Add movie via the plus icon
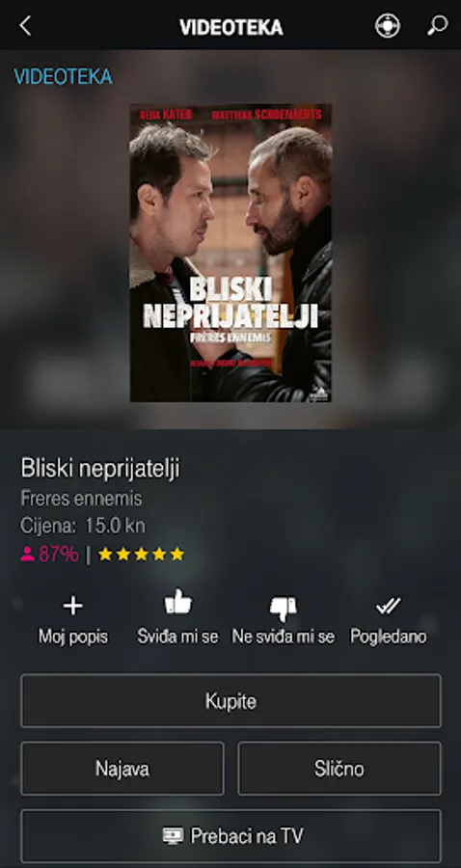Image resolution: width=461 pixels, height=868 pixels. coord(73,607)
